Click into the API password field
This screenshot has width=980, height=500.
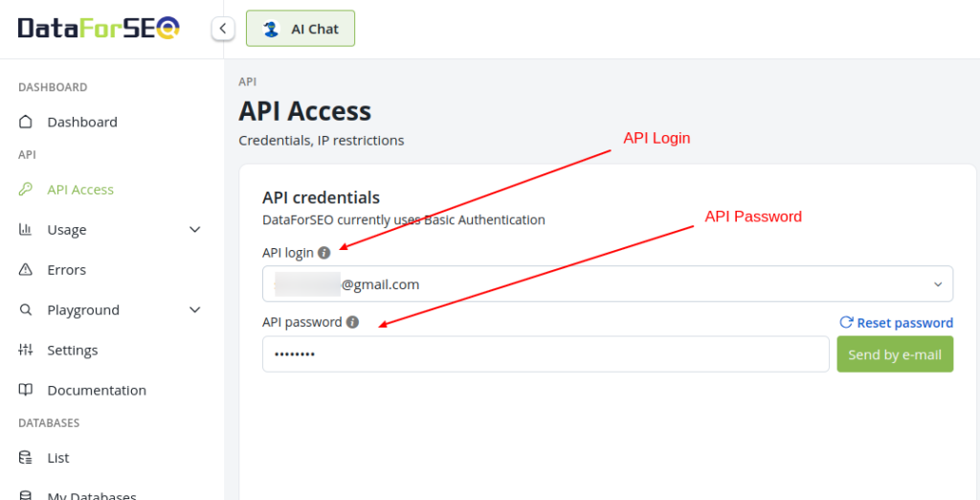[x=546, y=354]
